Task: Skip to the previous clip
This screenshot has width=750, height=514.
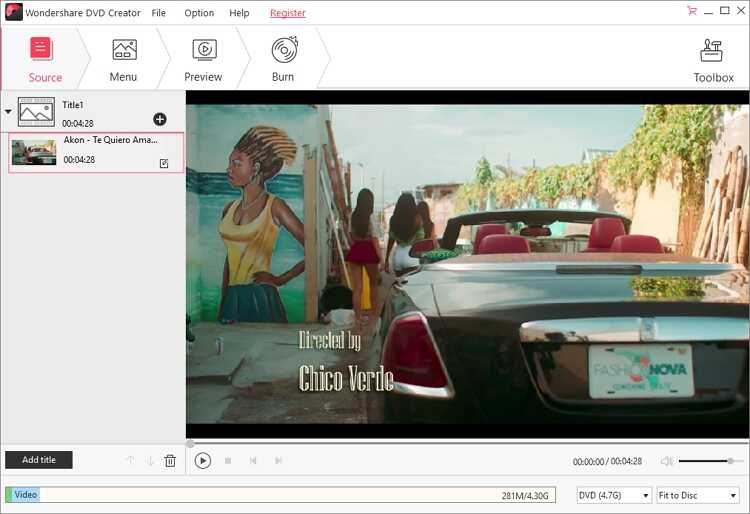Action: tap(253, 460)
